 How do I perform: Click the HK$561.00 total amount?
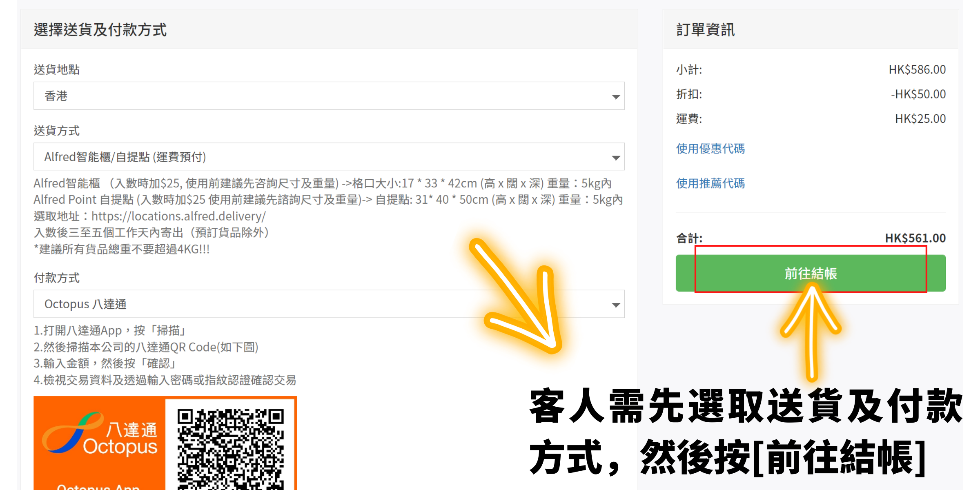pyautogui.click(x=915, y=238)
